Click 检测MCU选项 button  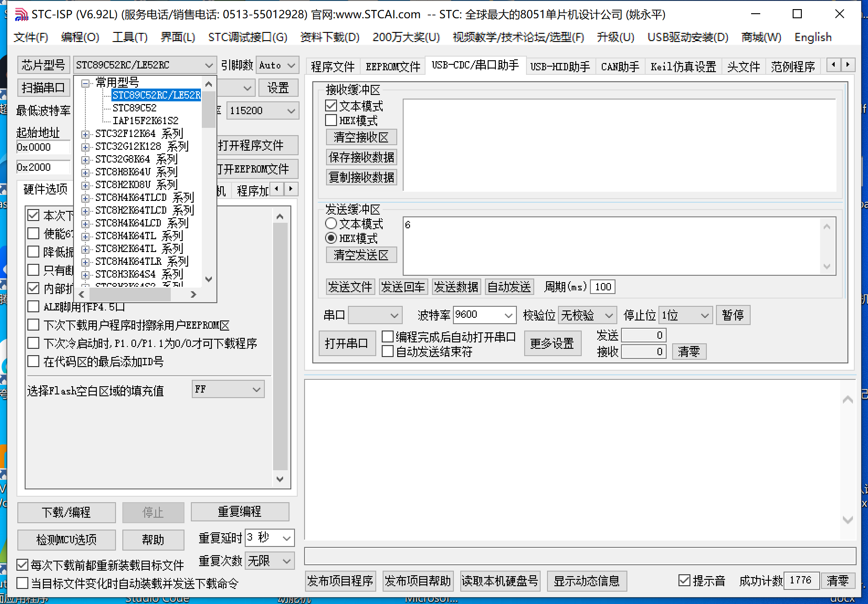click(66, 540)
